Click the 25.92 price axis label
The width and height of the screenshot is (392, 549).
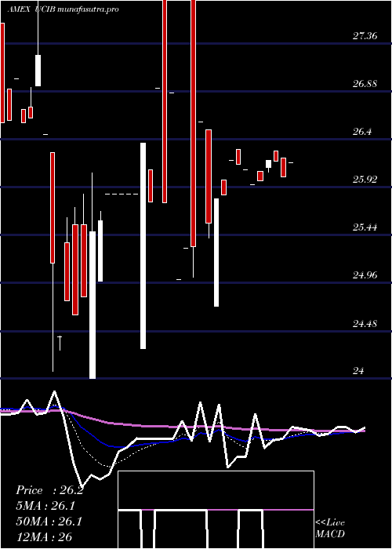(365, 180)
